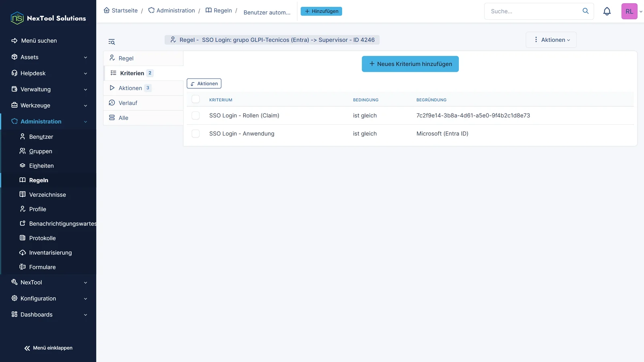644x362 pixels.
Task: Click the search magnifier icon
Action: click(586, 11)
